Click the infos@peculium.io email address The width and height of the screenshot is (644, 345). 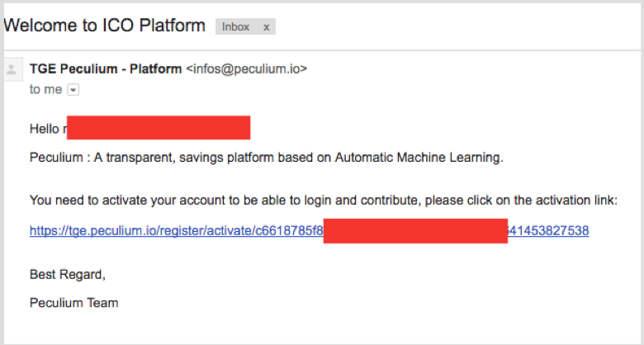(246, 69)
